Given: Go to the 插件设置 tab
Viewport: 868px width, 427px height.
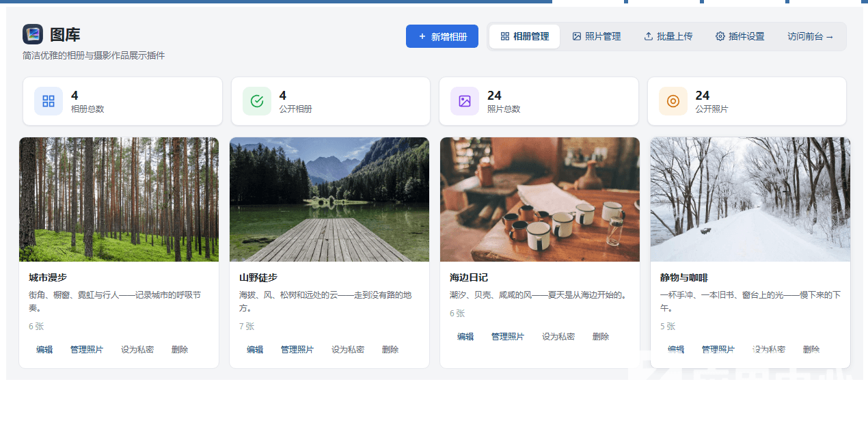Looking at the screenshot, I should point(740,36).
